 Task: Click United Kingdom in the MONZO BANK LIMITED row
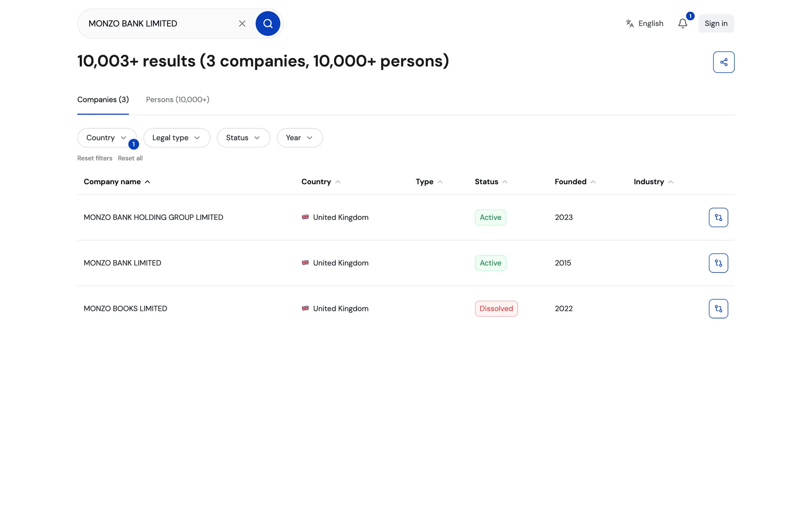(x=341, y=263)
